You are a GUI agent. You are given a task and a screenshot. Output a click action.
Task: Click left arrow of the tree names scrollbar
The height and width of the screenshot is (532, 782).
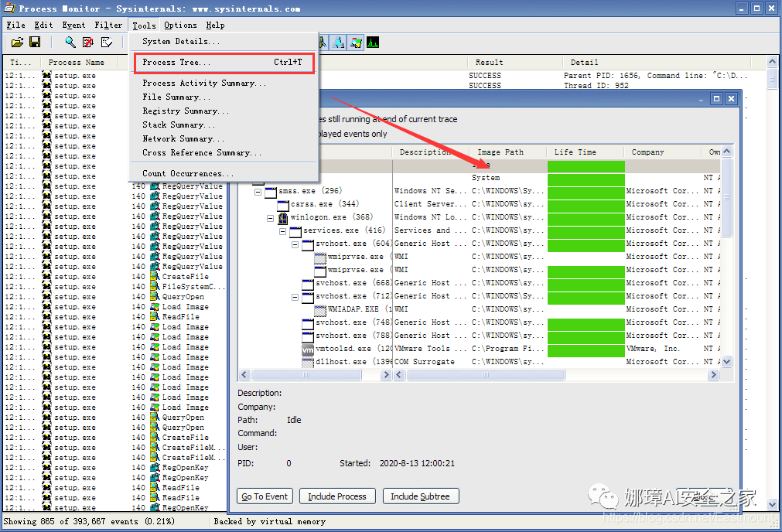coord(244,375)
